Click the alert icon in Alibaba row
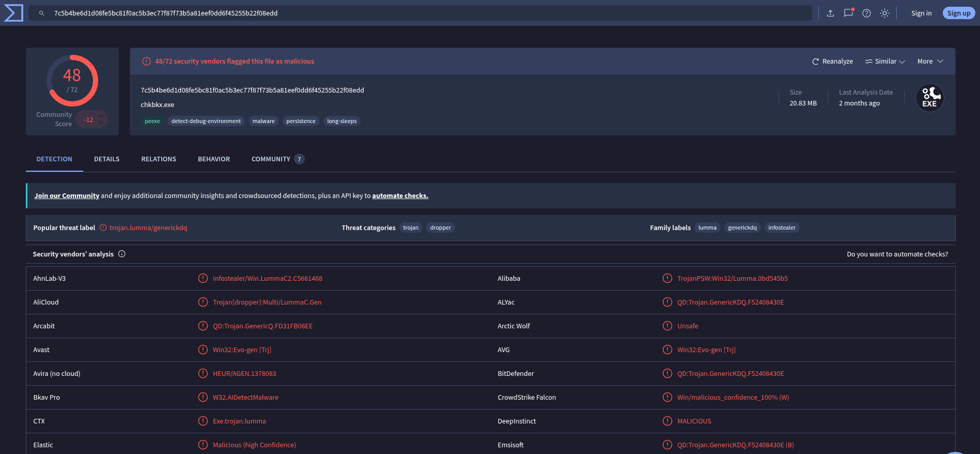 point(667,278)
